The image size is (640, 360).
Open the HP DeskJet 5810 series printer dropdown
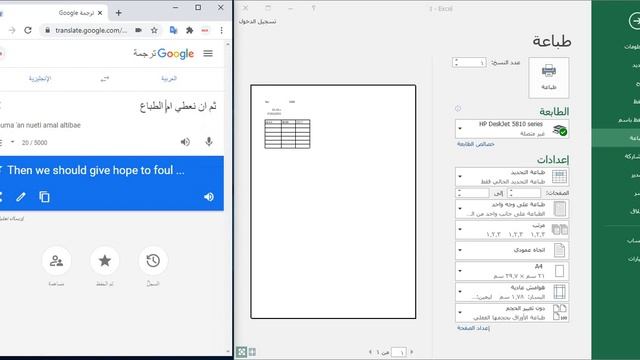pyautogui.click(x=512, y=129)
